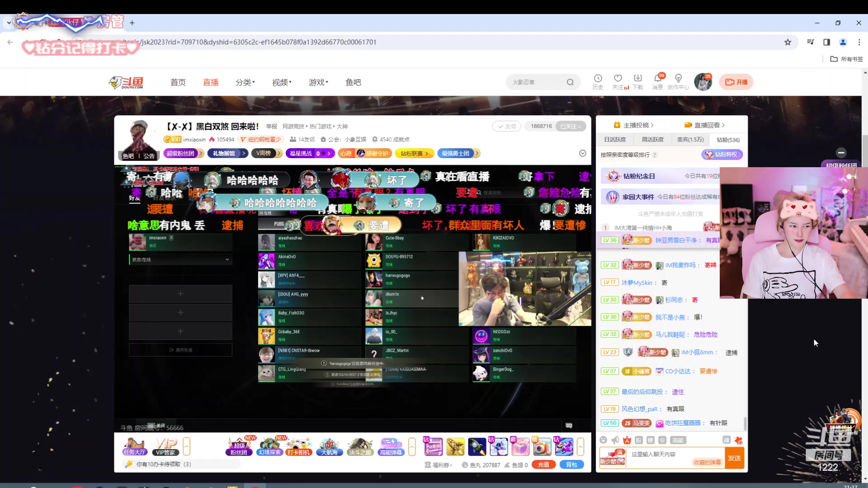Image resolution: width=868 pixels, height=488 pixels.
Task: Click the 举报 report link
Action: click(x=271, y=127)
